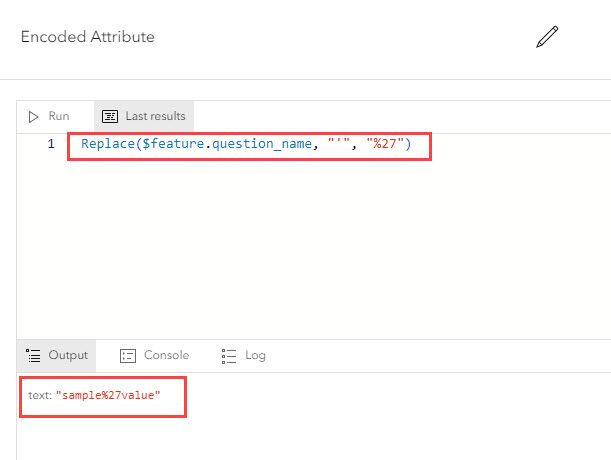Click the Last results panel icon
Viewport: 611px width, 460px height.
pyautogui.click(x=110, y=116)
